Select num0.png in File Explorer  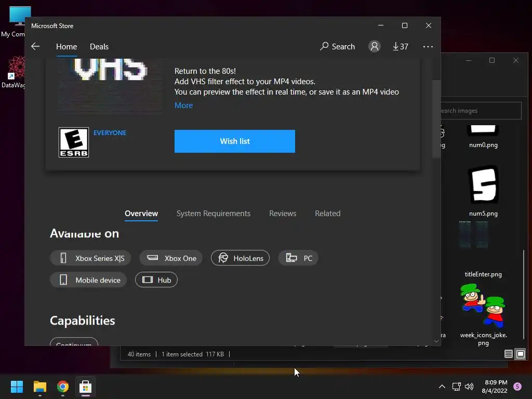pyautogui.click(x=483, y=137)
